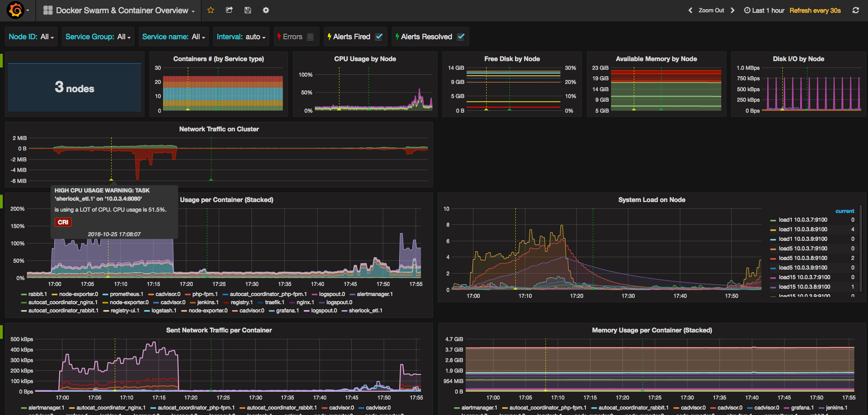
Task: Shift time range backward with left arrow
Action: point(690,10)
